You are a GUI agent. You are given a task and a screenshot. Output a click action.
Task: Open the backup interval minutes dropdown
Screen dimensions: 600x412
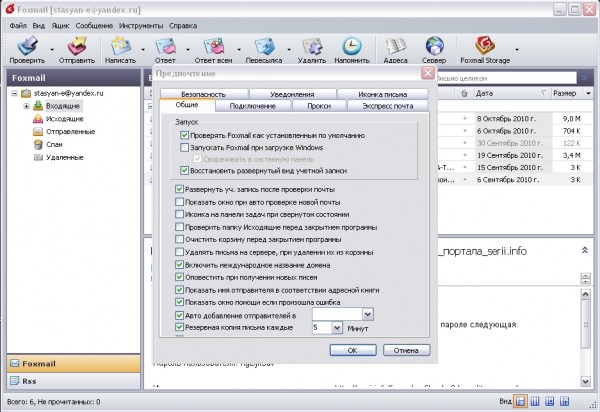point(337,328)
